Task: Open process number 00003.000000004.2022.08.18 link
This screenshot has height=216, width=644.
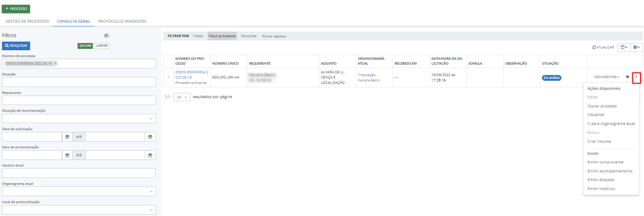Action: pos(191,74)
